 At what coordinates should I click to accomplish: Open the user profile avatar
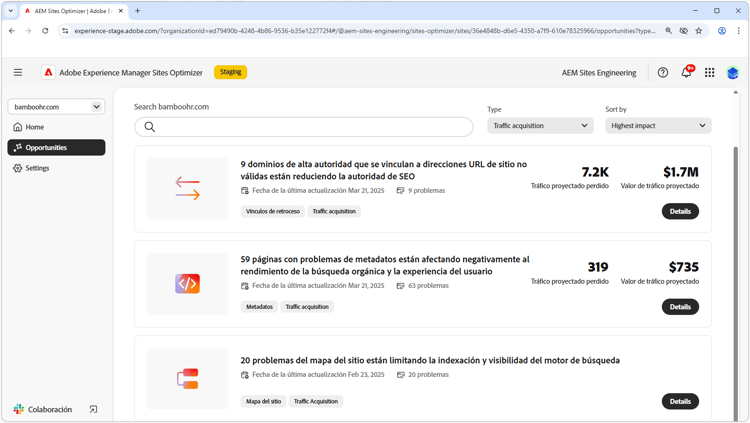732,73
